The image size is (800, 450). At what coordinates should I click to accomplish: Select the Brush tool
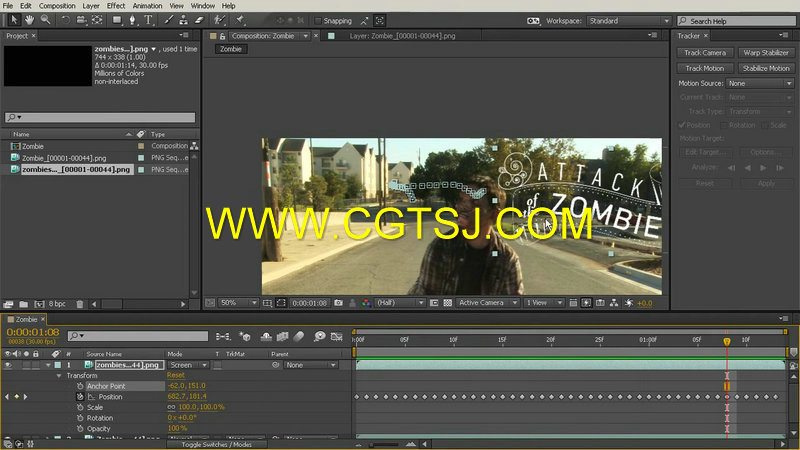168,20
